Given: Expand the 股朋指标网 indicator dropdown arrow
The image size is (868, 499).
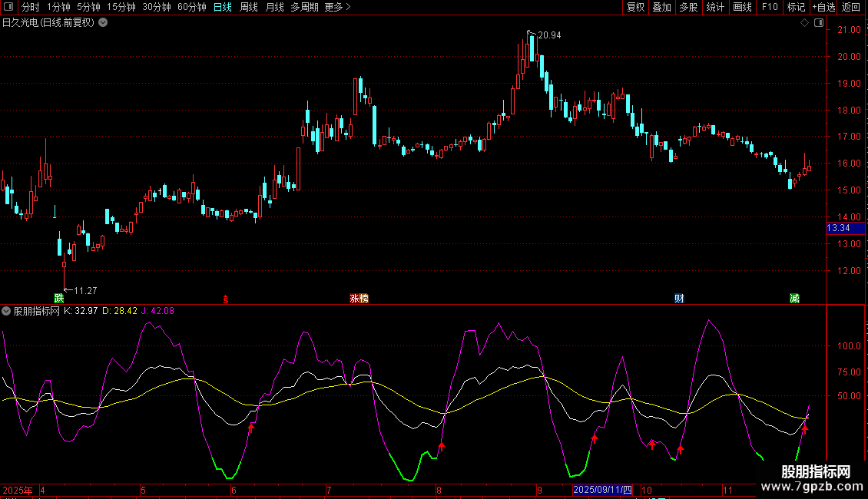Looking at the screenshot, I should pos(7,311).
